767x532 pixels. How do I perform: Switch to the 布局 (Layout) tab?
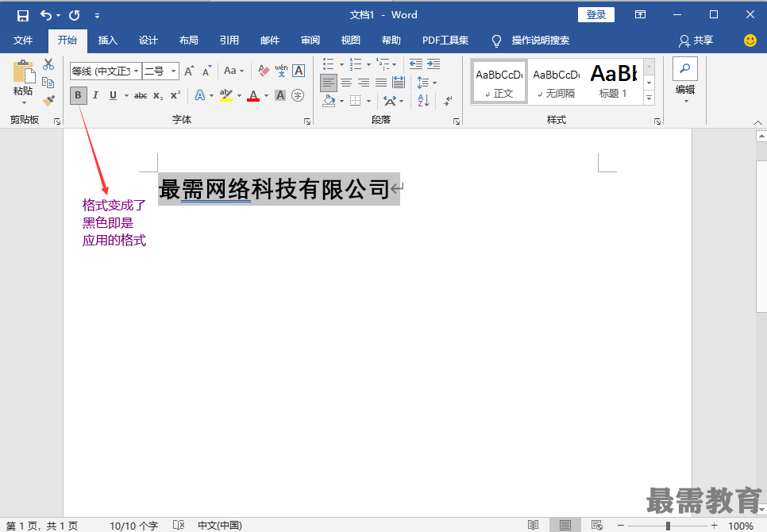click(x=188, y=40)
